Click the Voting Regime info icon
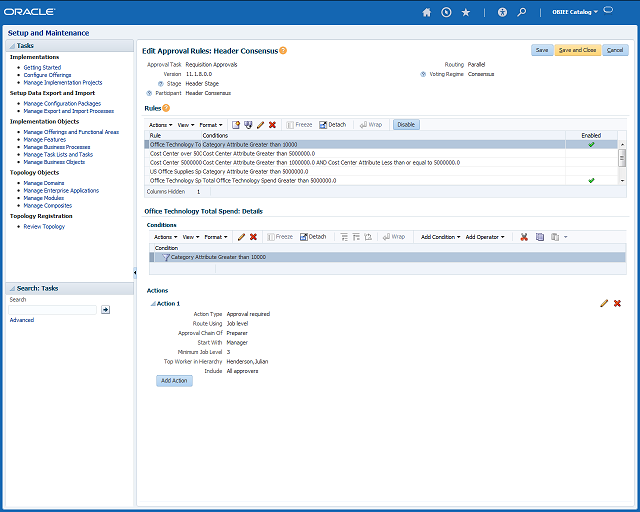 point(423,74)
